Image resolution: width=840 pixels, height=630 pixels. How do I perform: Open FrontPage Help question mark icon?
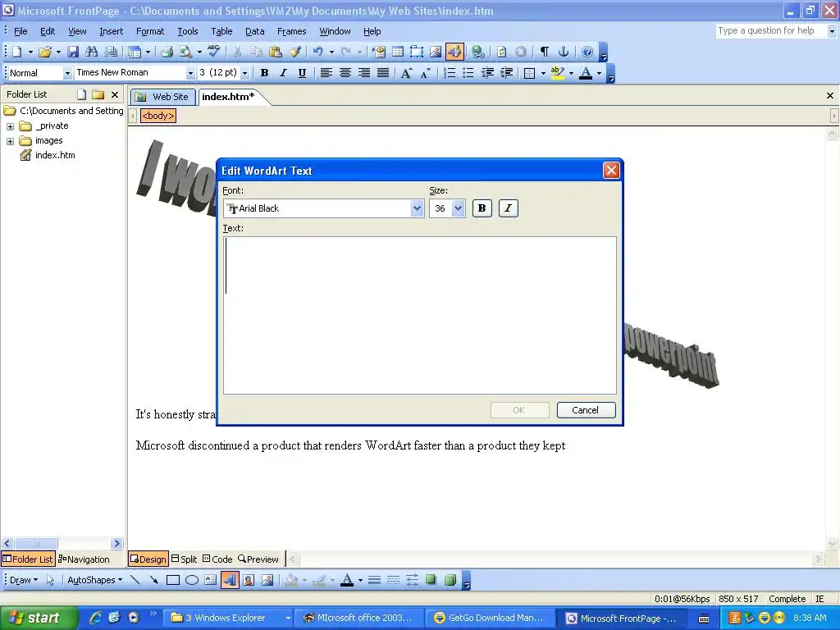(x=587, y=52)
